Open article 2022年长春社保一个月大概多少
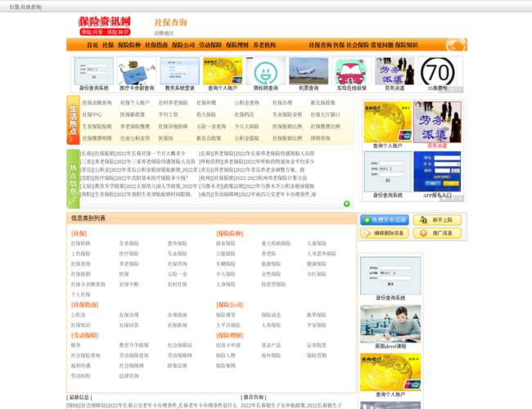Screen dimensions: 532x409 pos(149,154)
